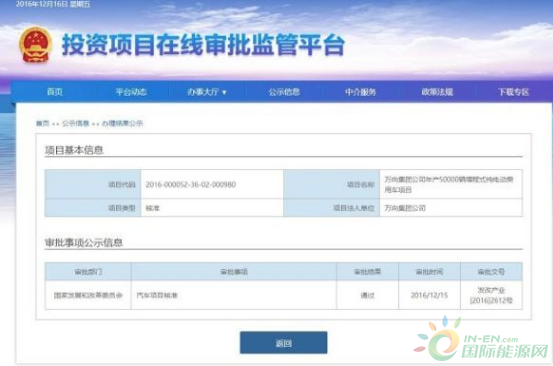The image size is (553, 366).
Task: Click the 审批部门 column header
Action: point(88,272)
